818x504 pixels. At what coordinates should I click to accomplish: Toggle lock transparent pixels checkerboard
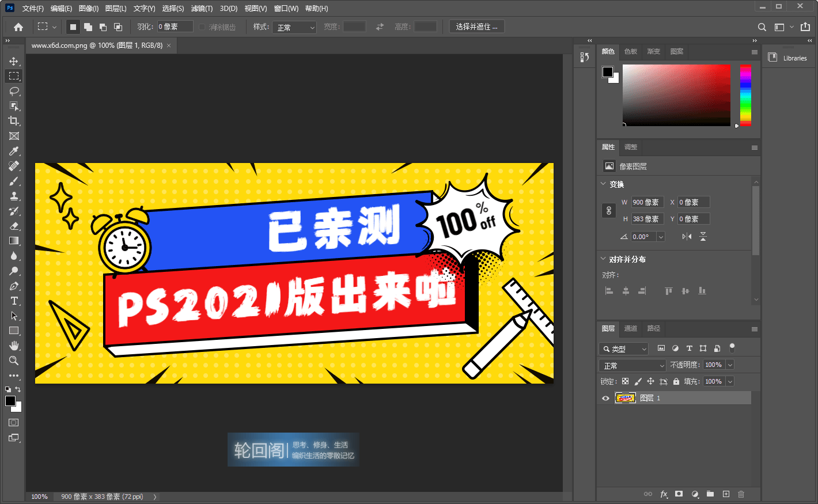point(625,381)
